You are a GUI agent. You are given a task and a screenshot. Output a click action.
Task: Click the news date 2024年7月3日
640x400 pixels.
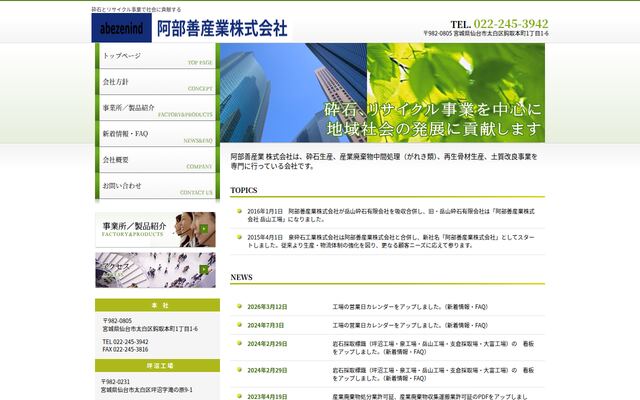[266, 325]
